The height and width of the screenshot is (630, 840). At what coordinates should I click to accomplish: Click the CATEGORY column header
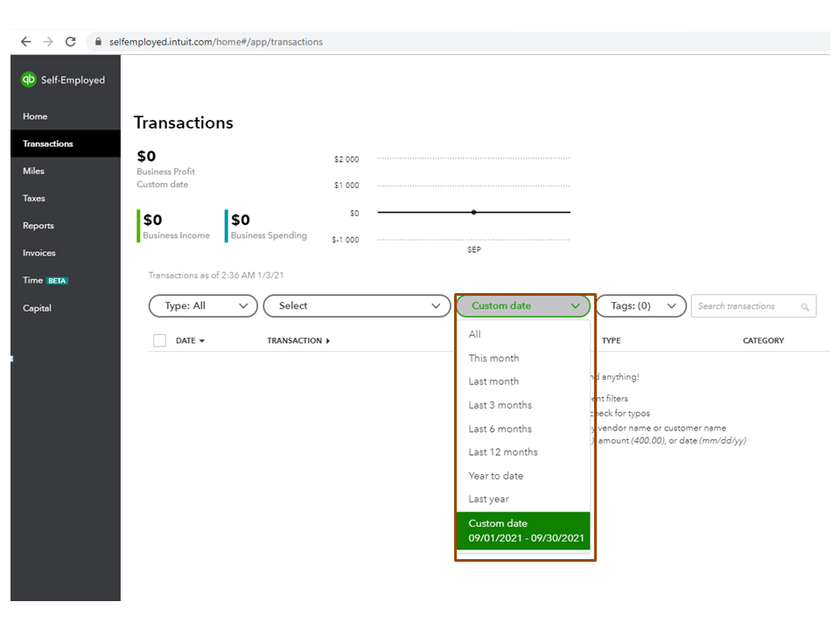tap(763, 340)
